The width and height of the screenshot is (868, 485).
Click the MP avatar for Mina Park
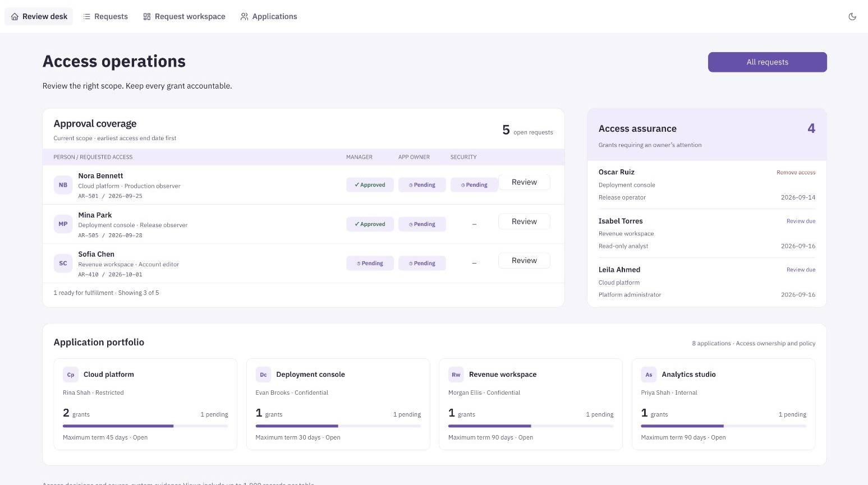(63, 224)
